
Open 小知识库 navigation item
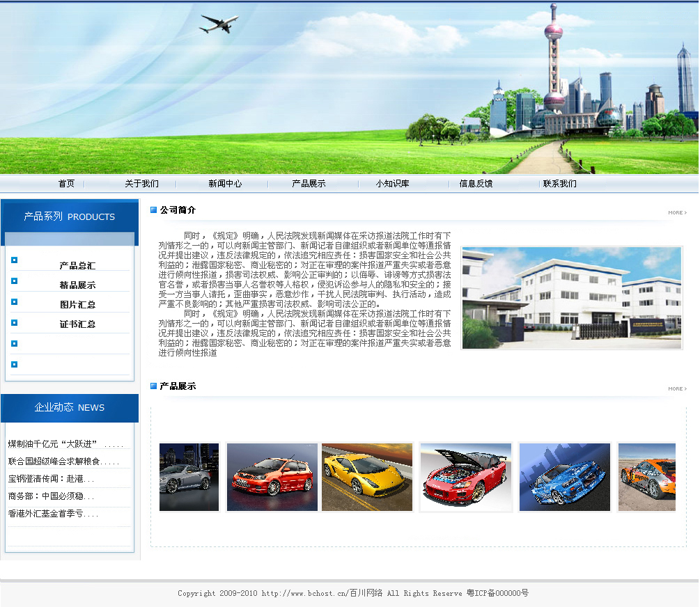tap(392, 184)
